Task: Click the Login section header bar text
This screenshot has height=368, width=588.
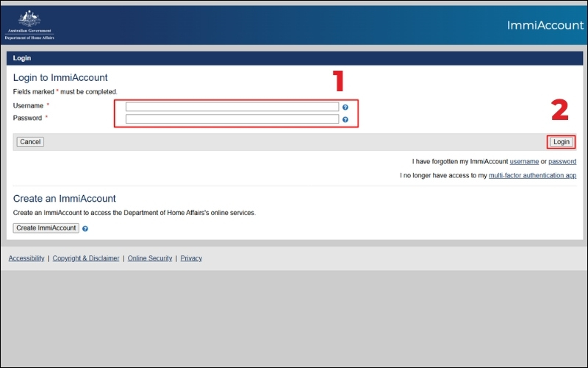Action: point(22,58)
